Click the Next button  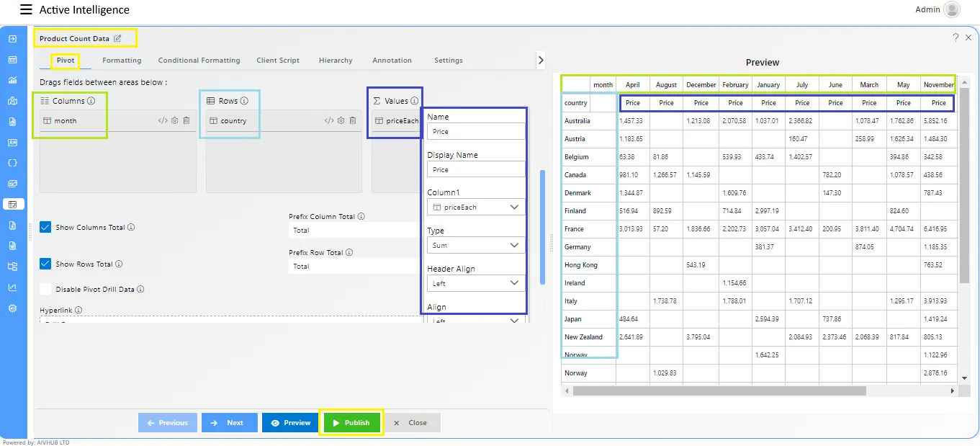click(x=229, y=423)
